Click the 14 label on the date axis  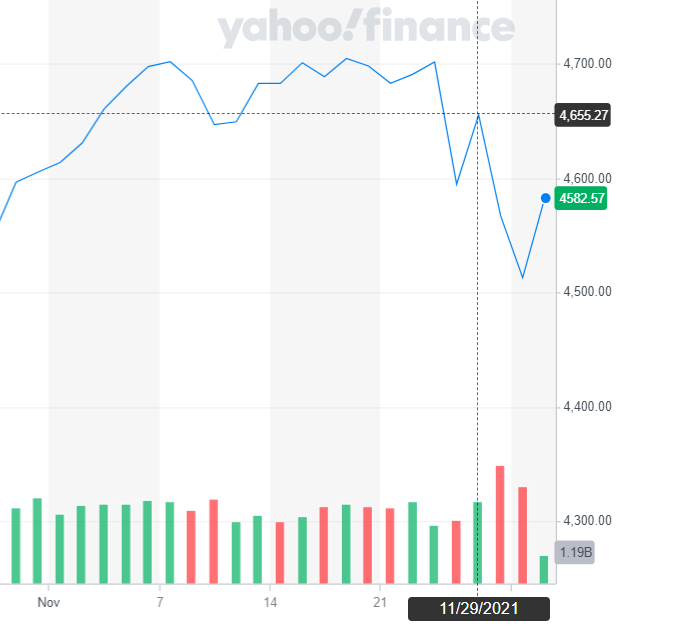coord(270,602)
